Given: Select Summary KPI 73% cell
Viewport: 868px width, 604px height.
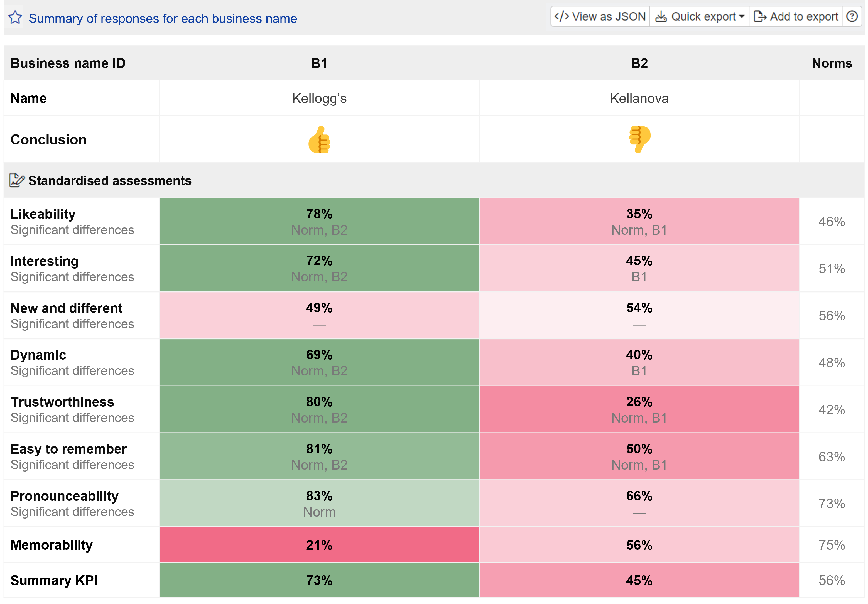Looking at the screenshot, I should coord(320,580).
